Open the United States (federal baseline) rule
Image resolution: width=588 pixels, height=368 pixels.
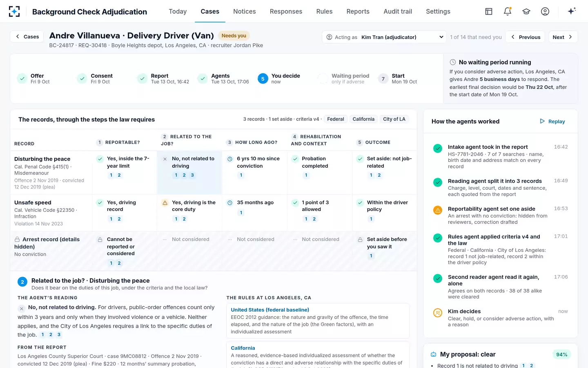click(270, 310)
